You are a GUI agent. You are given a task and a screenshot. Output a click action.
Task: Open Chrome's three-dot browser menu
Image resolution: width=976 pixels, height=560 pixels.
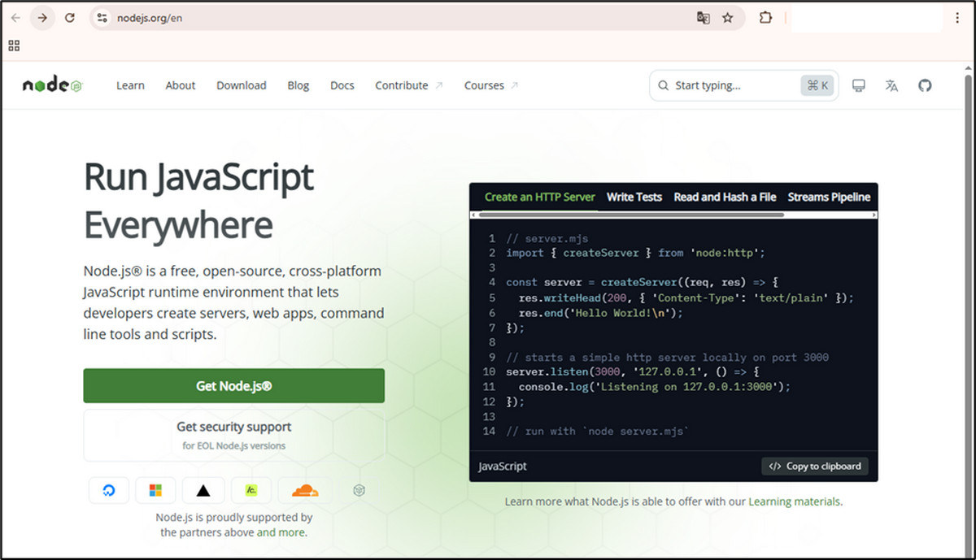(958, 17)
